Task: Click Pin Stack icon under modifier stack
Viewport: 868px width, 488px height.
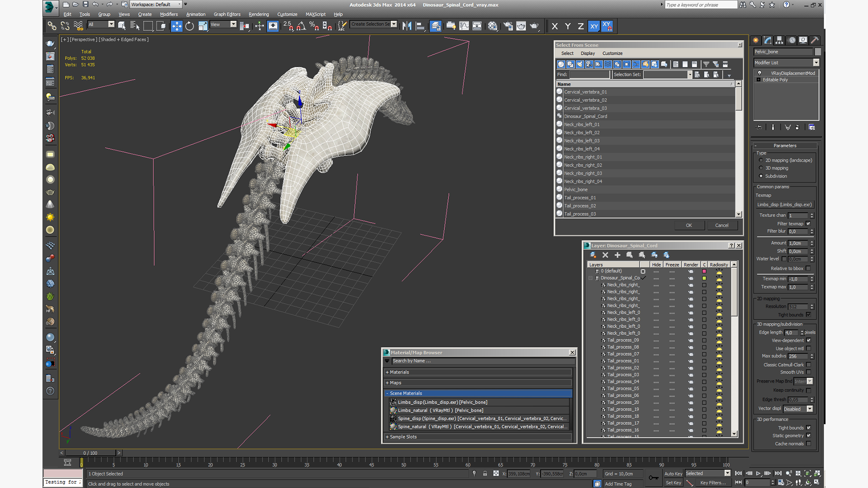Action: [759, 127]
